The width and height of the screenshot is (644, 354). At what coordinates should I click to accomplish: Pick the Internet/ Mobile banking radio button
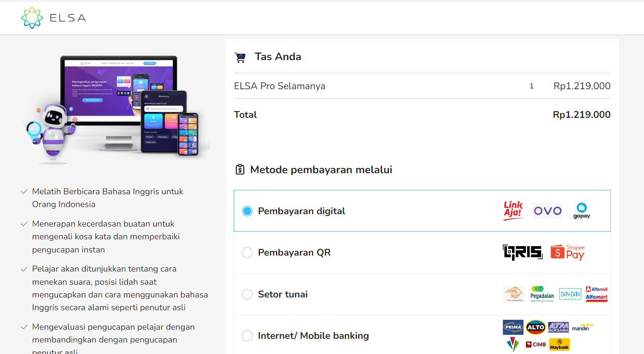pyautogui.click(x=247, y=336)
